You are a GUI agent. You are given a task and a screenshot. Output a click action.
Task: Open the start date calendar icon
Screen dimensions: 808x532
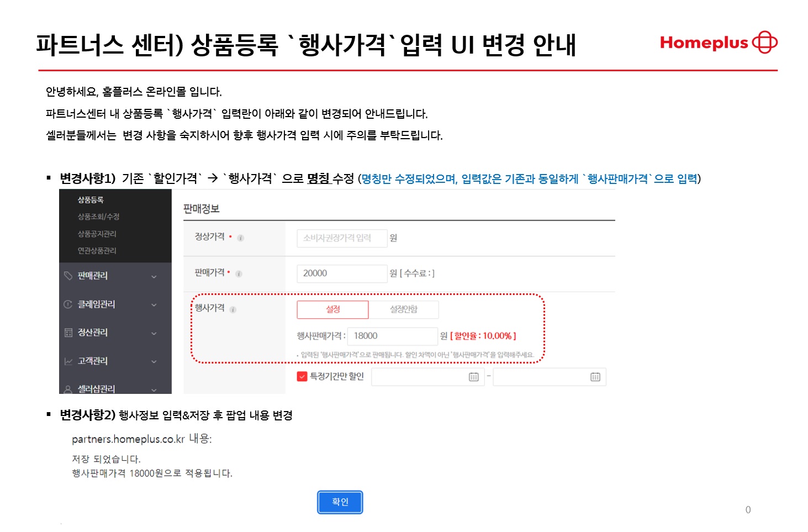(473, 377)
